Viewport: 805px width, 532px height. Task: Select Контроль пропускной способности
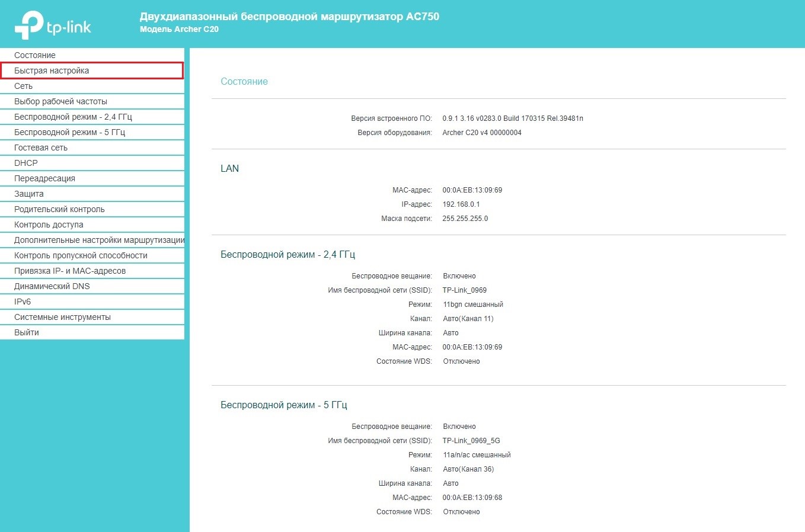[81, 255]
